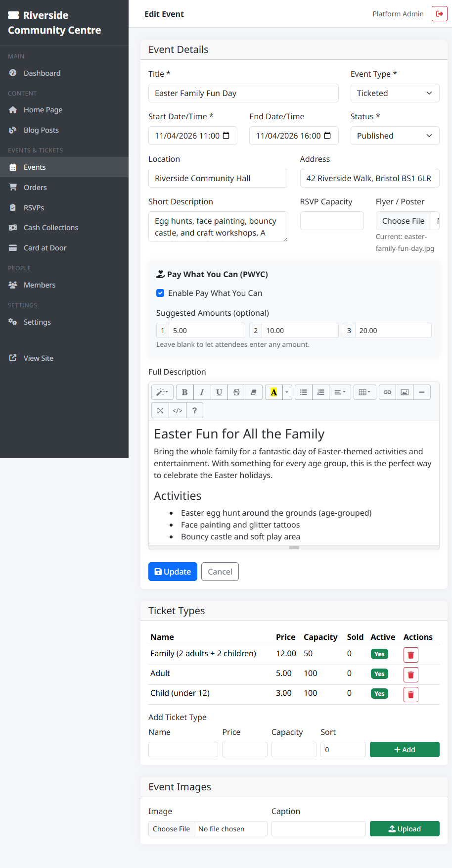452x868 pixels.
Task: Toggle fullscreen editor mode
Action: [x=160, y=410]
